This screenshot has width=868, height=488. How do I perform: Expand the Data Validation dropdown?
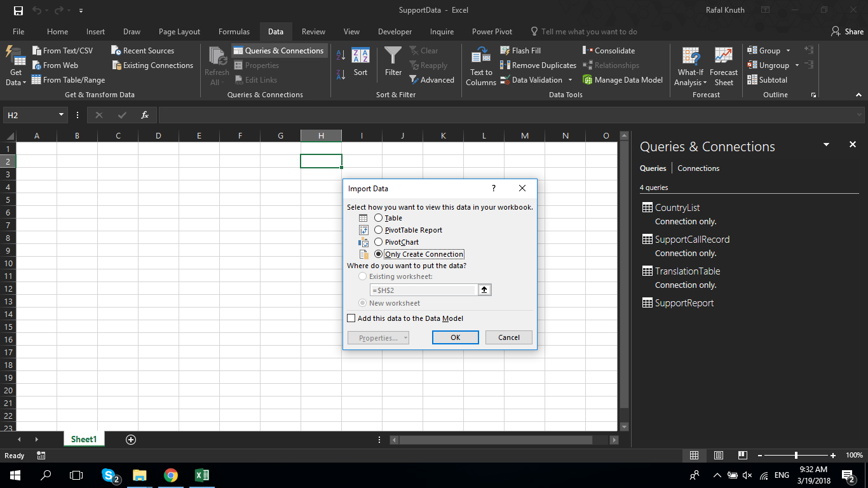click(570, 79)
